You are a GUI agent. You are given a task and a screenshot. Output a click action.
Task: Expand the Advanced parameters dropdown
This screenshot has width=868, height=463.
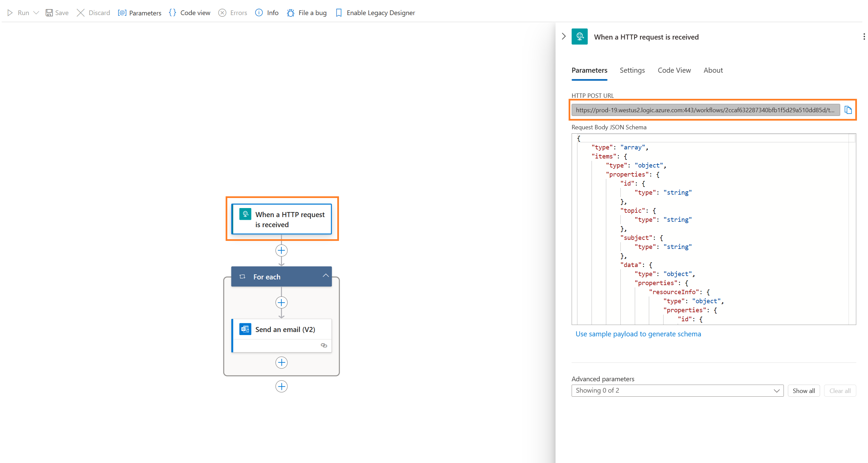[677, 391]
